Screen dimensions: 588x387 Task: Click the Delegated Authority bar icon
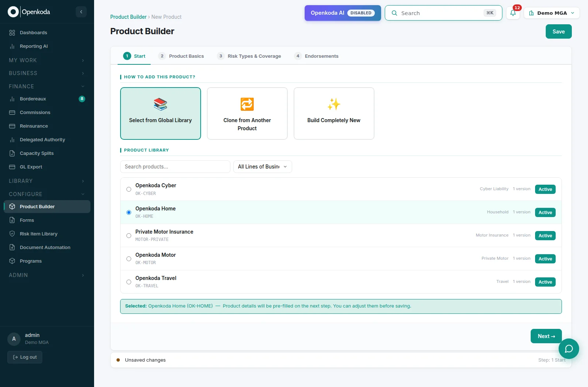pyautogui.click(x=12, y=140)
